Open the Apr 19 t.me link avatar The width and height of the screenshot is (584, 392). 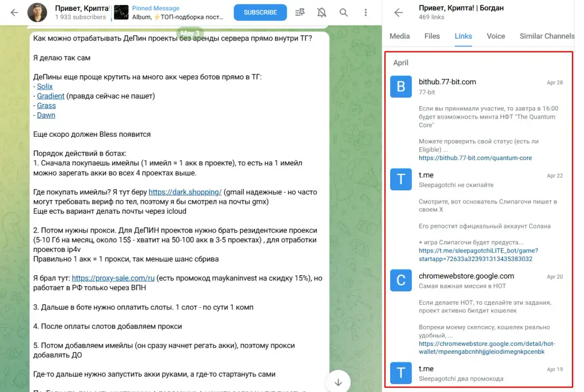401,373
